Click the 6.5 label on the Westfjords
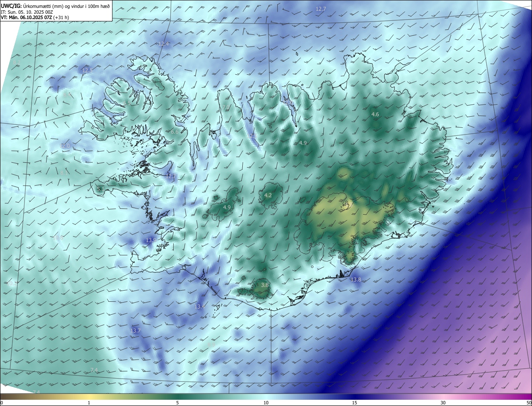532x406 pixels. click(x=127, y=103)
